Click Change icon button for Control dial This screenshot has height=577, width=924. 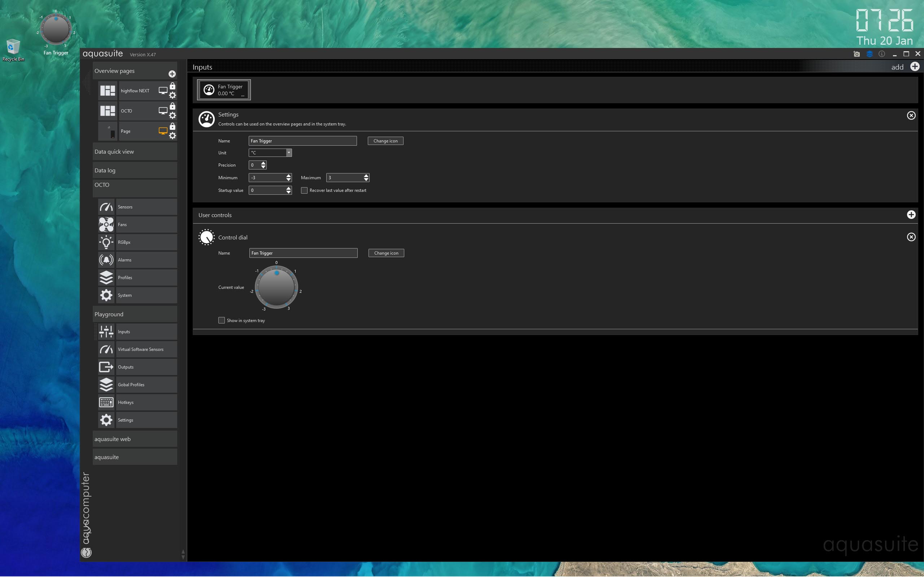(386, 253)
